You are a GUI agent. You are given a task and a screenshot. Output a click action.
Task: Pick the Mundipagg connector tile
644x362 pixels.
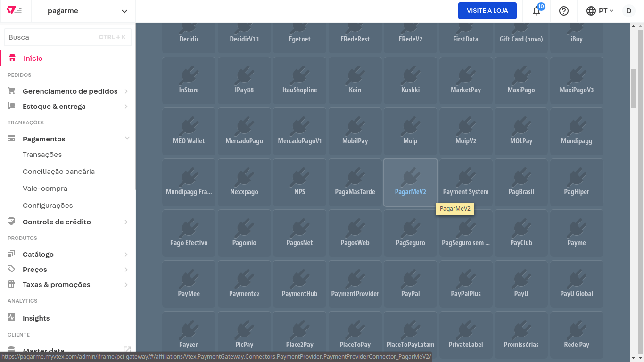(577, 132)
